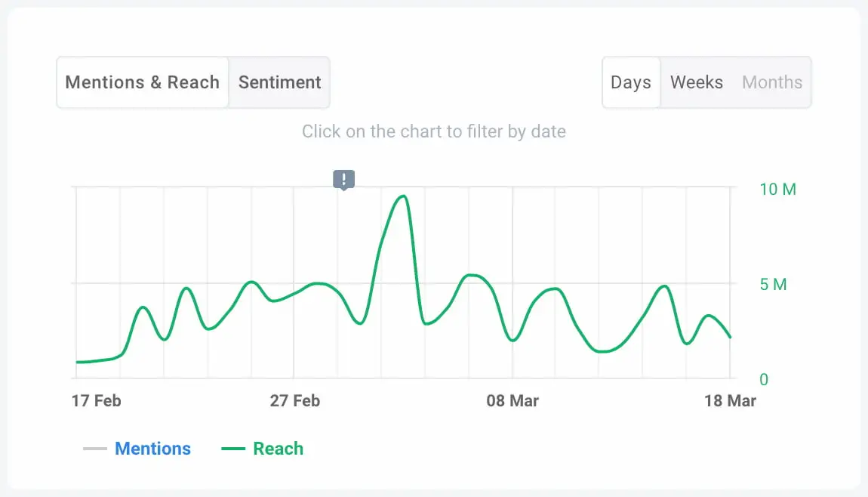Click the 08 Mar axis label
Viewport: 868px width, 497px height.
pyautogui.click(x=512, y=401)
